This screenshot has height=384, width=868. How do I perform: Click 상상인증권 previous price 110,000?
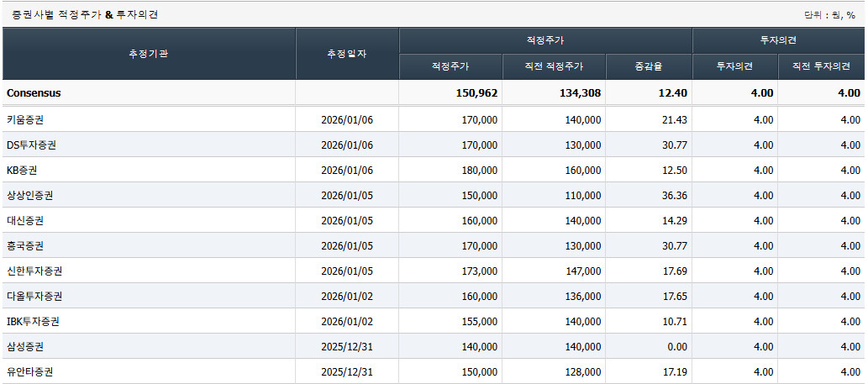pyautogui.click(x=583, y=195)
